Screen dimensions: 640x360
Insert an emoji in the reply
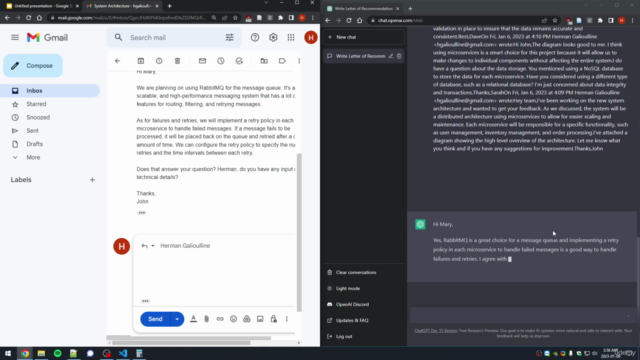pyautogui.click(x=233, y=319)
